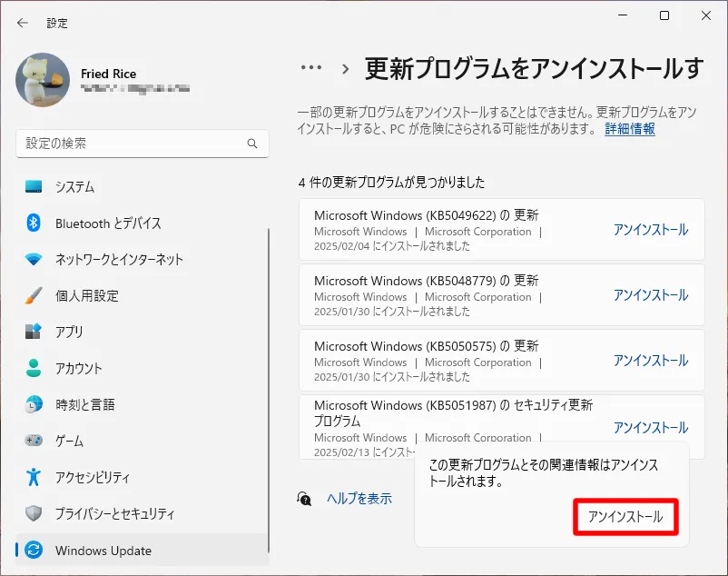Select the KB5049622 update title
The width and height of the screenshot is (728, 576).
[x=427, y=215]
